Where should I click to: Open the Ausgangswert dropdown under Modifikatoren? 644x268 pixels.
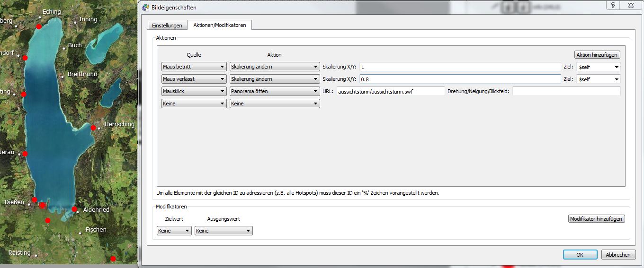[x=224, y=231]
